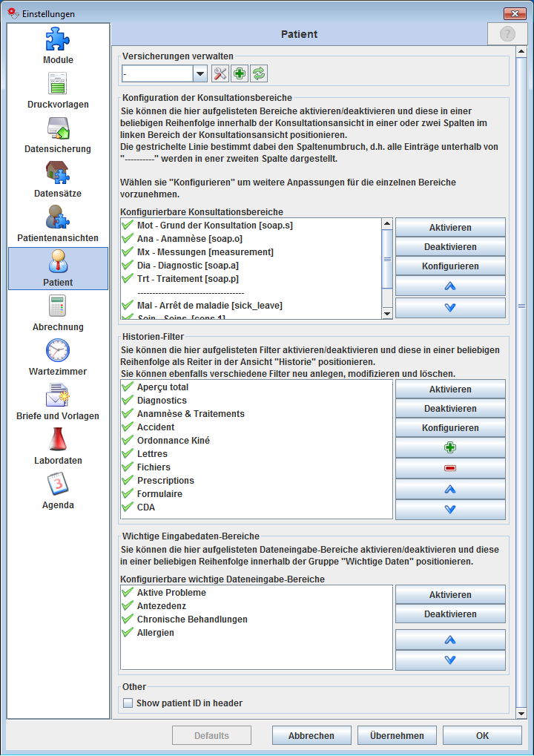Open Druckvorlagen settings in sidebar
The width and height of the screenshot is (534, 756).
click(58, 91)
